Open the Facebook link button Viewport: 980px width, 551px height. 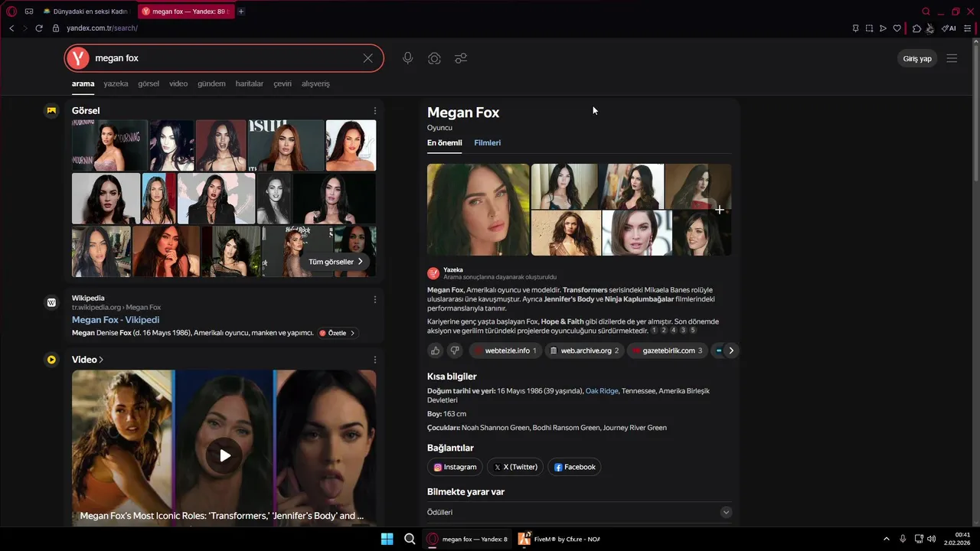(574, 467)
